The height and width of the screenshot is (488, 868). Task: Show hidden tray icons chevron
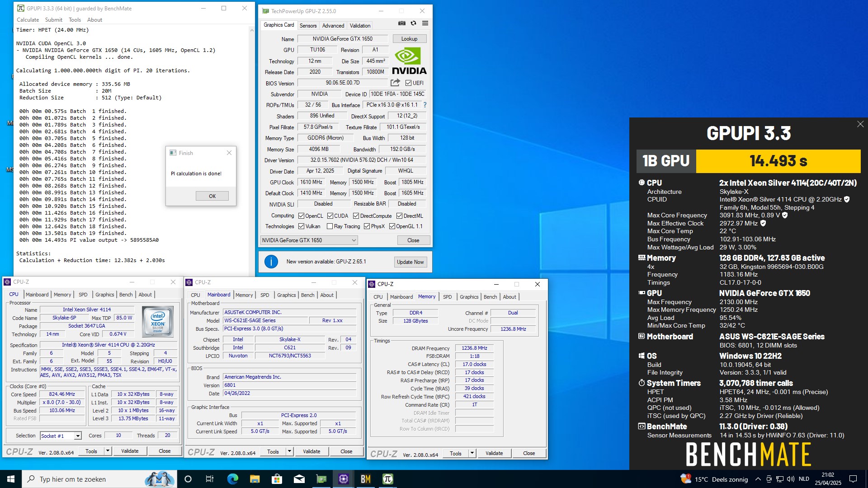tap(758, 479)
